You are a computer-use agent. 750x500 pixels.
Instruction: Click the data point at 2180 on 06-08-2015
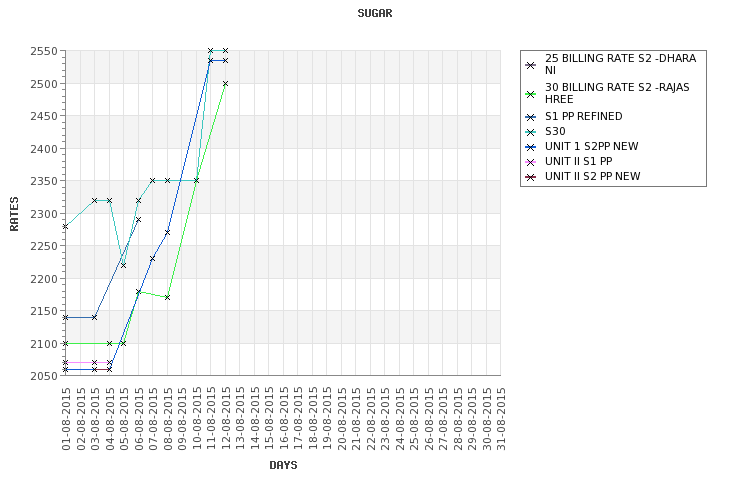[138, 291]
